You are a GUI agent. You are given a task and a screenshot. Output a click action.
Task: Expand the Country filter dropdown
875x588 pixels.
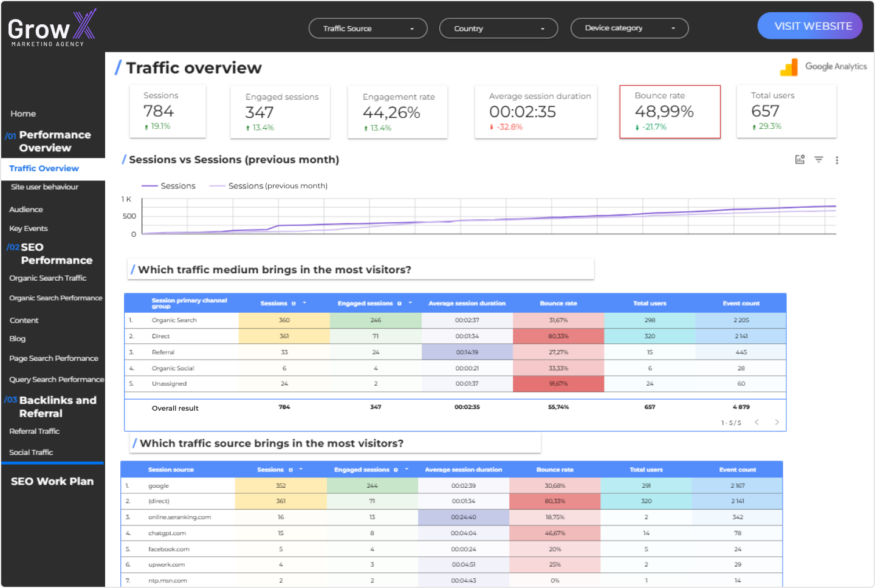(498, 29)
